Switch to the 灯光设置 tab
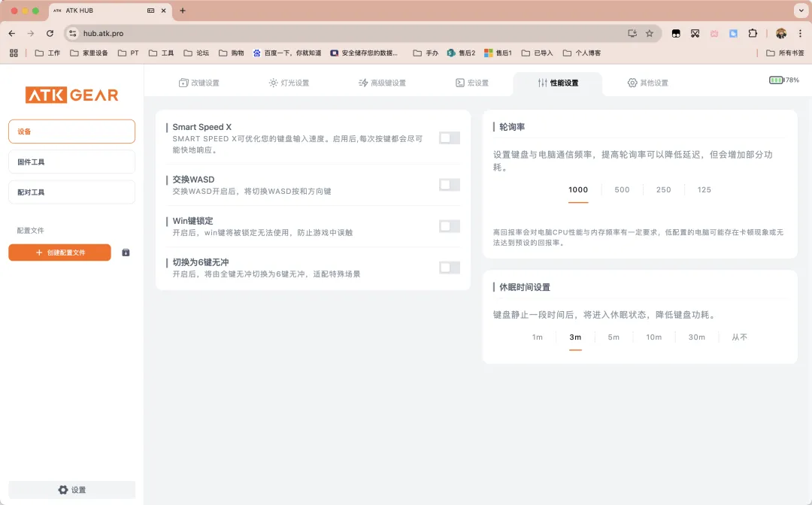This screenshot has height=505, width=812. [289, 83]
